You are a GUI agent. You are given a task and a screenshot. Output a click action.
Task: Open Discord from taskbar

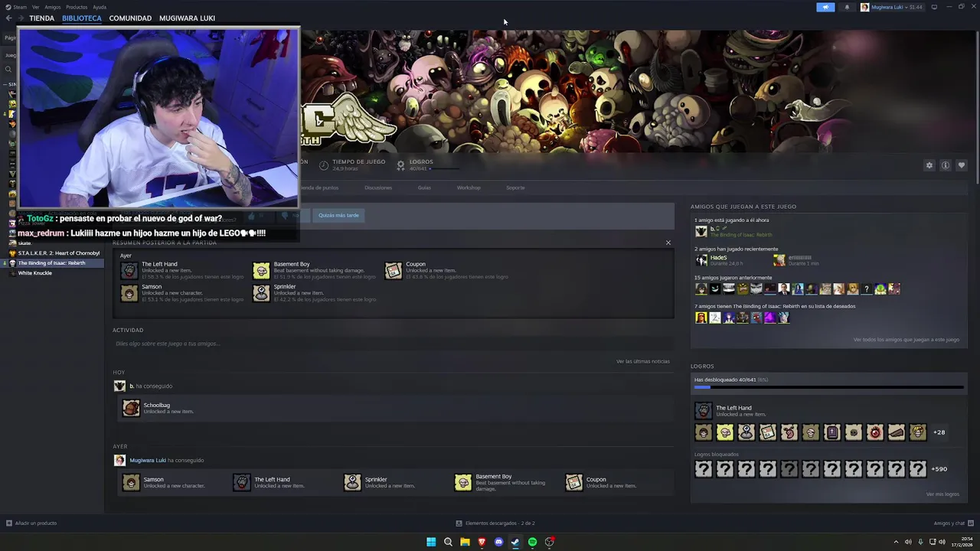[498, 542]
